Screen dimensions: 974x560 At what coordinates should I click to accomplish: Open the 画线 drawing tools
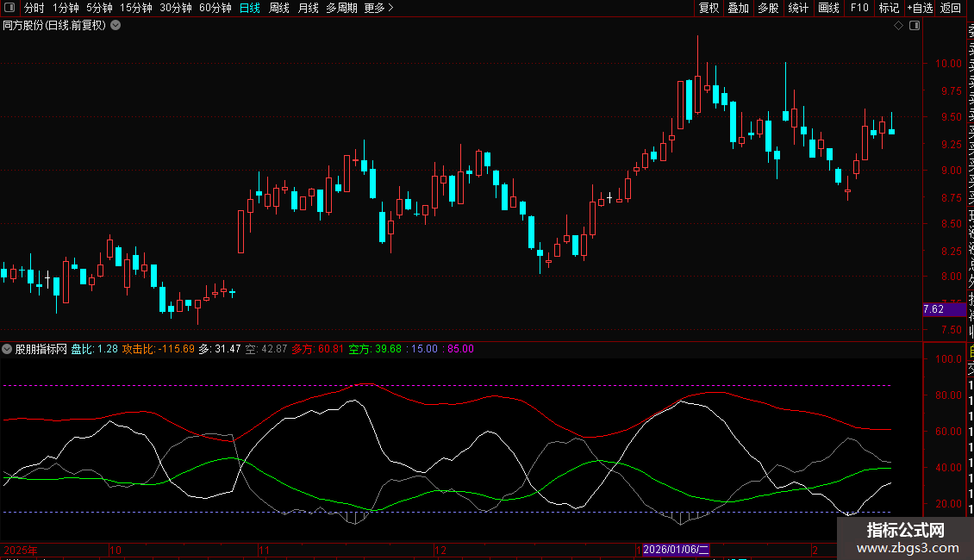(828, 8)
